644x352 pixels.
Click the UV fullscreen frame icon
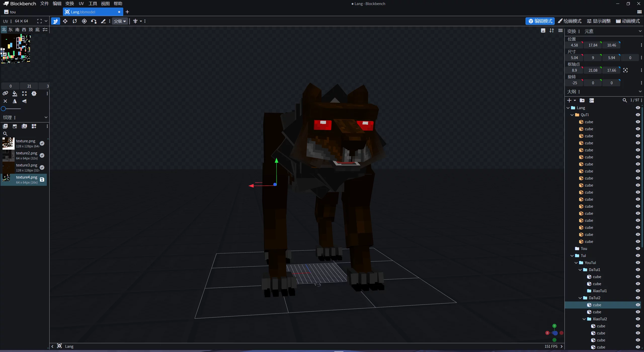39,21
